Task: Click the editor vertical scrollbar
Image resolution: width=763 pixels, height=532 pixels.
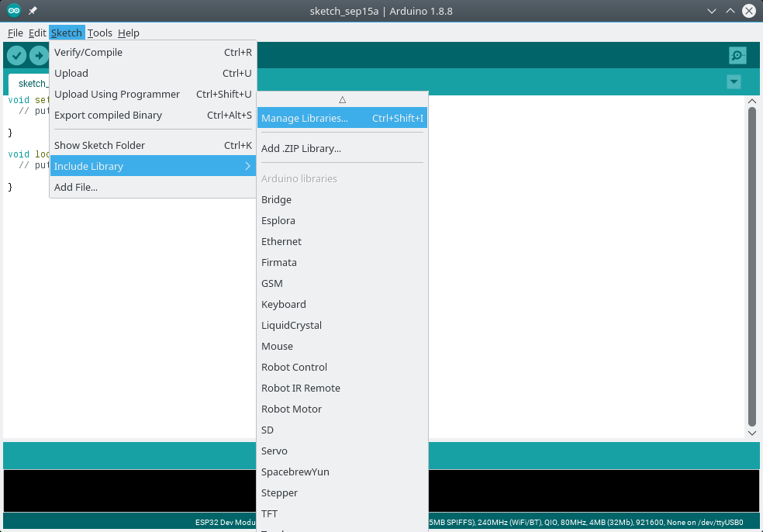Action: [751, 264]
